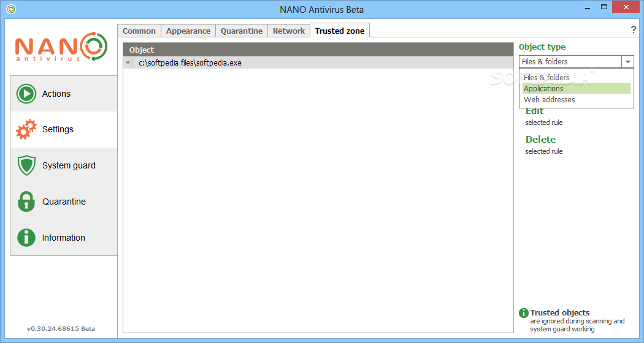Choose Applications from the object type list
The width and height of the screenshot is (644, 343).
coord(577,89)
